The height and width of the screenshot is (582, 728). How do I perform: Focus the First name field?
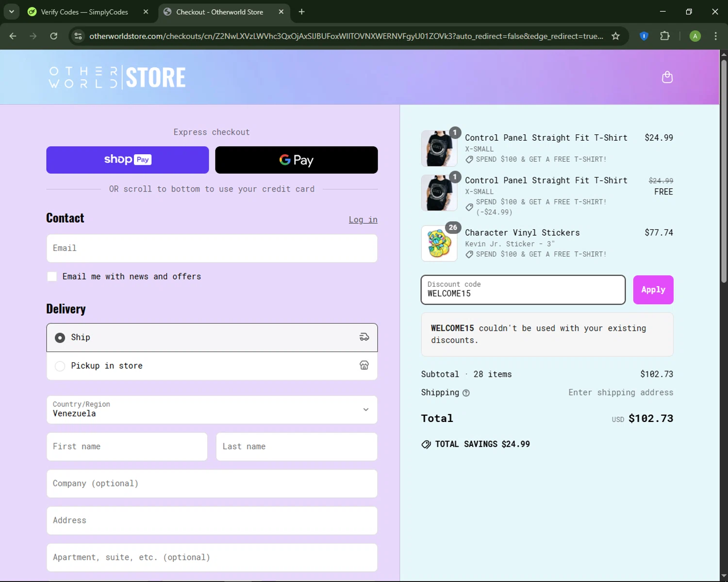click(127, 447)
